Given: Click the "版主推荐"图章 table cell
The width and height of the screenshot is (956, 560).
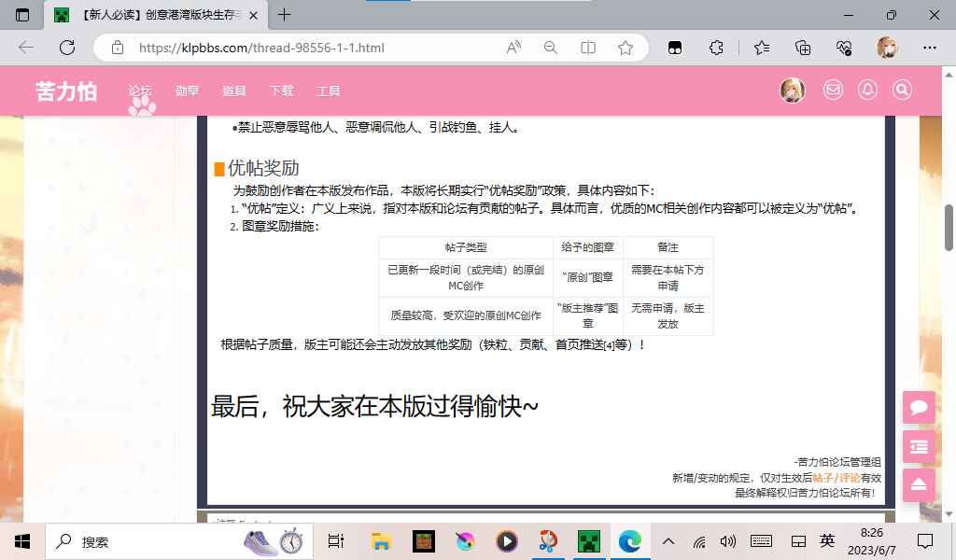Looking at the screenshot, I should pyautogui.click(x=588, y=315).
